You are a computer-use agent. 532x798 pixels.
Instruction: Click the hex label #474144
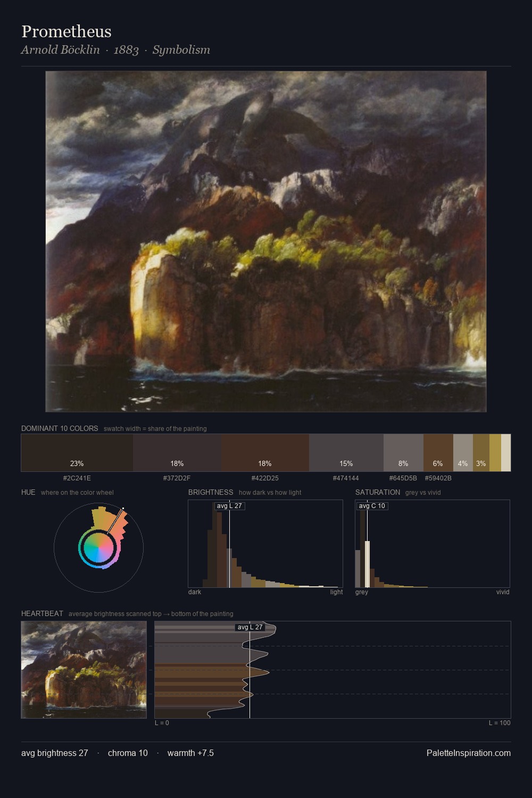pyautogui.click(x=346, y=478)
